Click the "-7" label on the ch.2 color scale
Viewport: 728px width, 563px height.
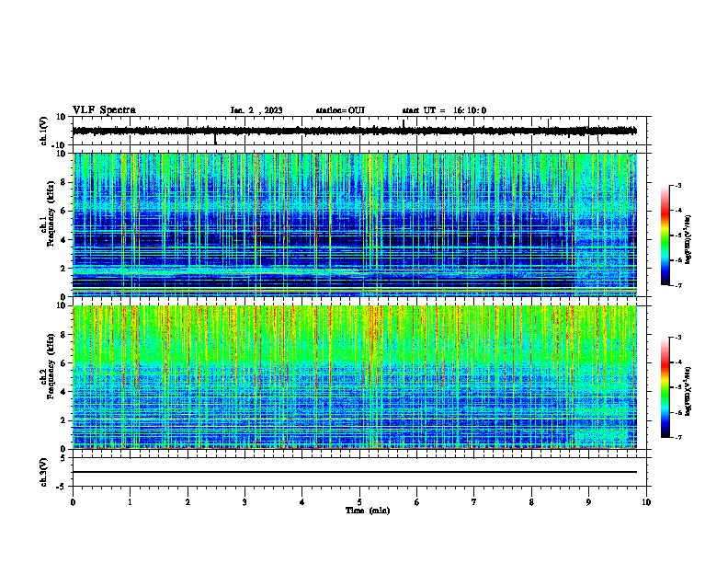point(677,437)
